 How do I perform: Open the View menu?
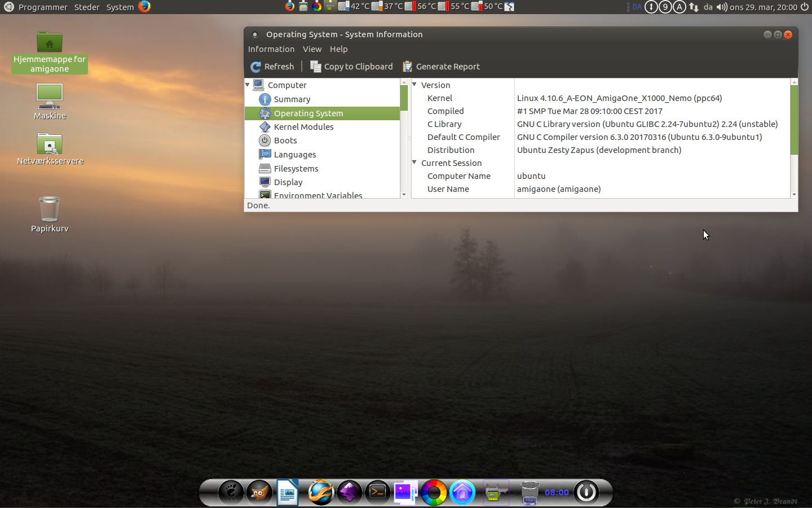tap(312, 49)
